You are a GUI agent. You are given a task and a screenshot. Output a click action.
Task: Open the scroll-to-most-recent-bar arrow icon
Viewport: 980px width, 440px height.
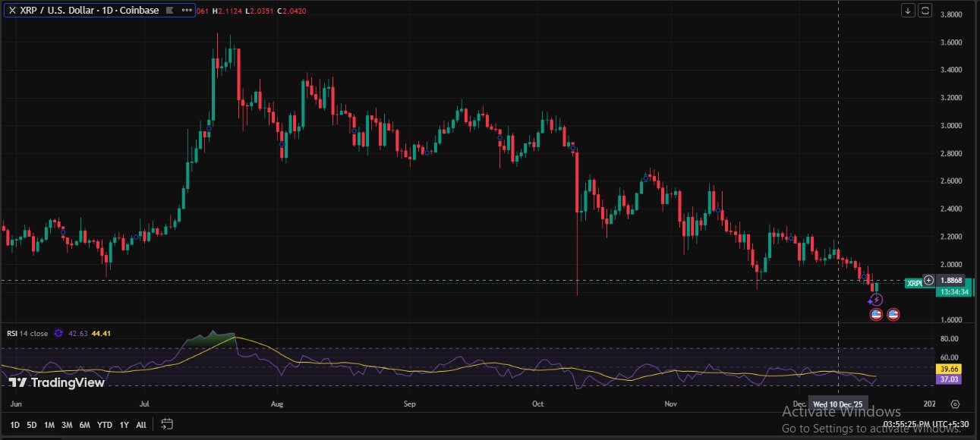click(908, 11)
